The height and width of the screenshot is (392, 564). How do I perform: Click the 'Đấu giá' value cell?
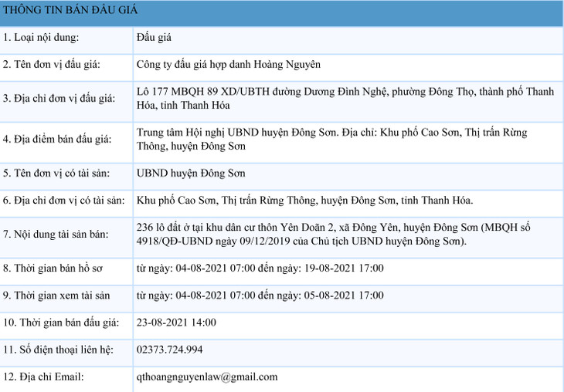[153, 37]
